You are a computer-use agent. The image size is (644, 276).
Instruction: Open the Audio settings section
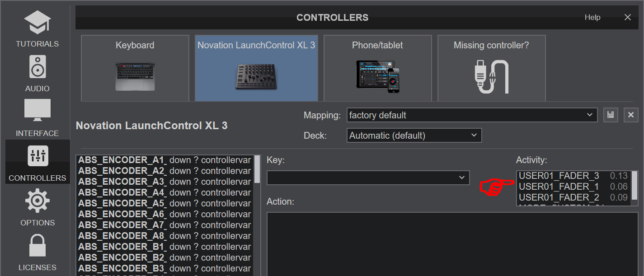point(37,73)
